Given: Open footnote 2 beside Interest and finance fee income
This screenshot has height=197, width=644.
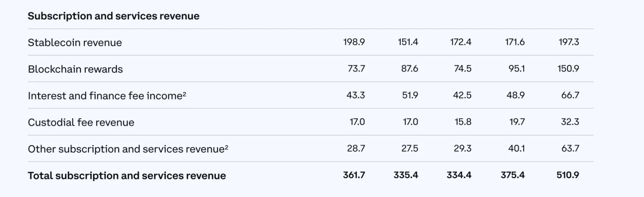Looking at the screenshot, I should click(184, 94).
